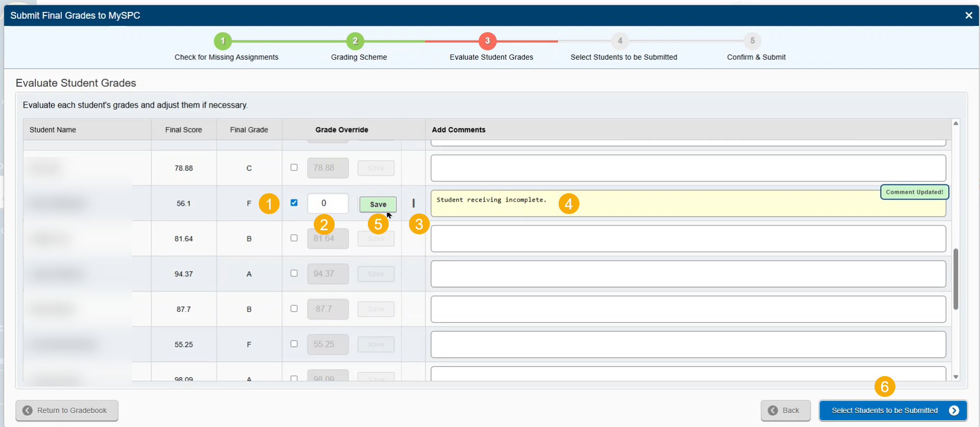Click the Back button

(x=786, y=410)
